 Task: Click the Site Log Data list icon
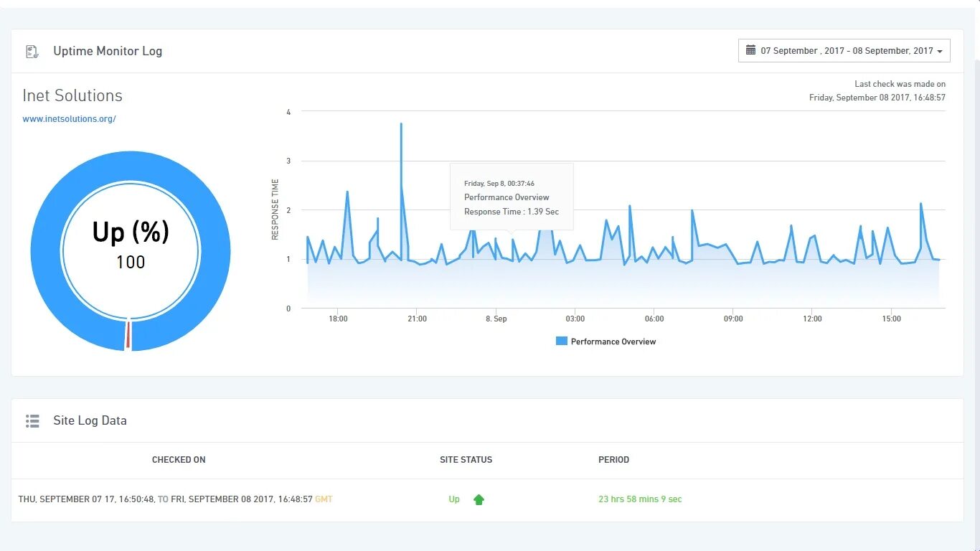(32, 421)
